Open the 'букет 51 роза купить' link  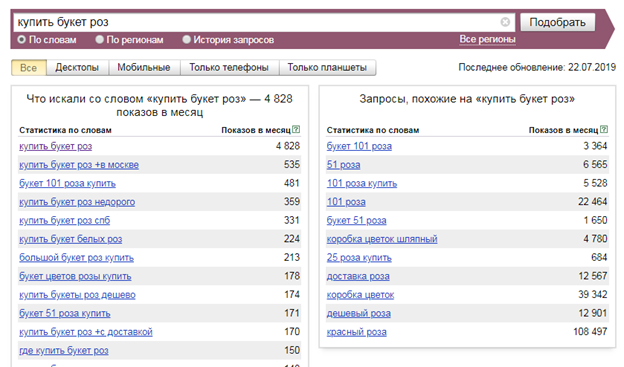(x=65, y=314)
